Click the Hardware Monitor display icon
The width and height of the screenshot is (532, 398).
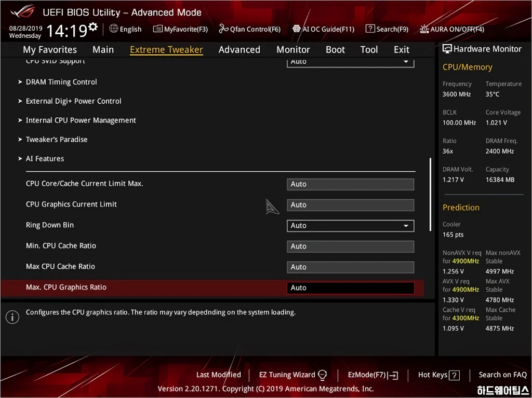(447, 49)
